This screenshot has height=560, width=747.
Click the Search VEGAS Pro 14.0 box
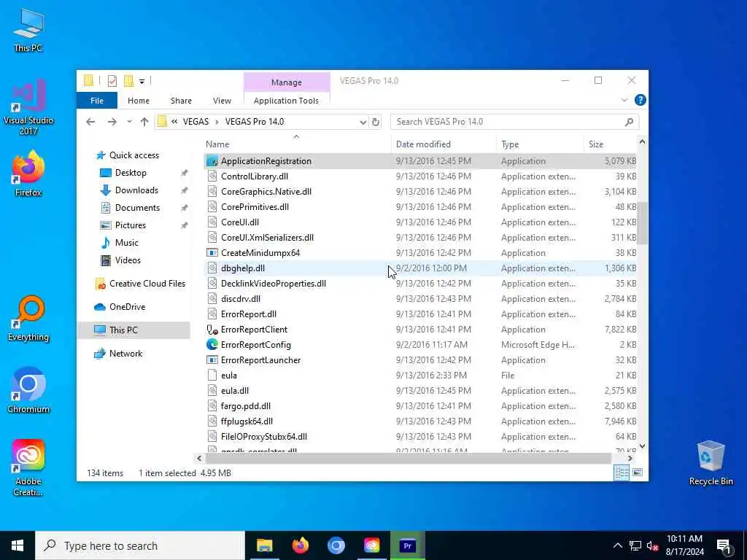(514, 122)
